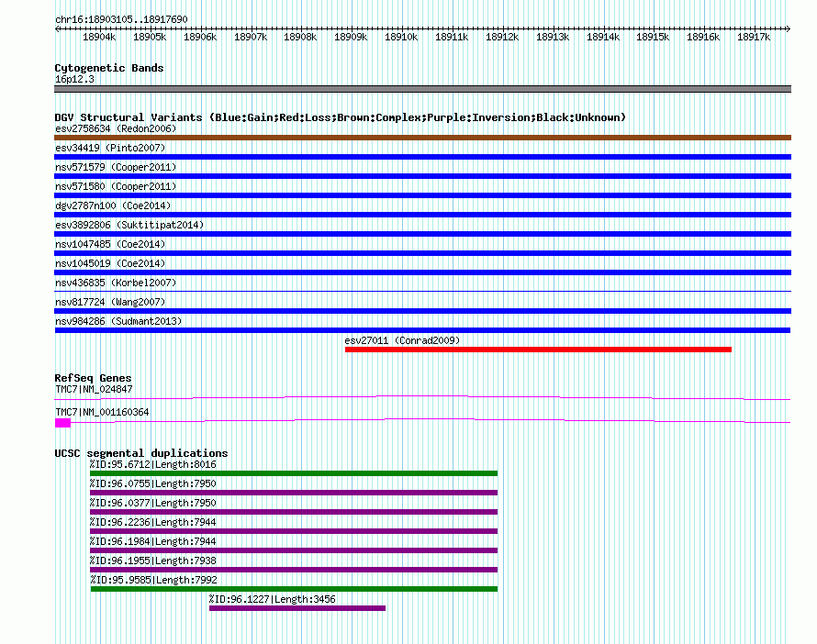Screen dimensions: 817x644
Task: Click the green %ID:95.9585 Length:7992 duplication bar
Action: point(294,589)
